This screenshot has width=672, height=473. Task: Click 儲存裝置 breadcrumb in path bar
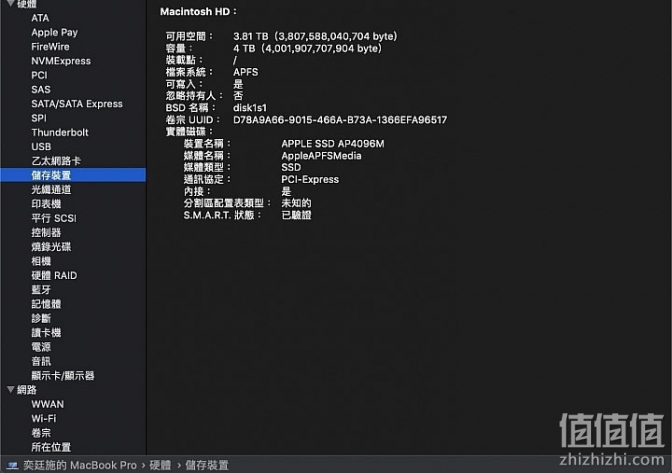pos(207,465)
